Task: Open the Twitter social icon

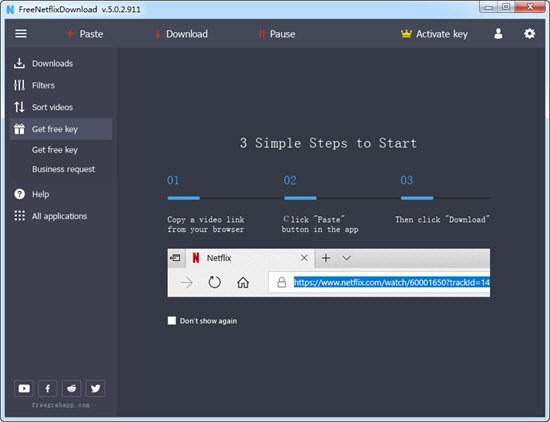Action: [x=95, y=388]
